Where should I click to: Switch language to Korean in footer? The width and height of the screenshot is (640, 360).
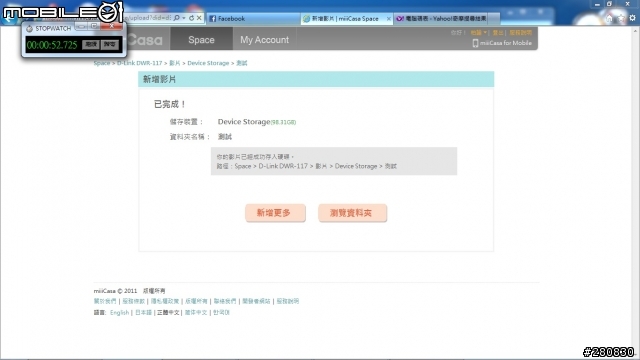tap(221, 313)
